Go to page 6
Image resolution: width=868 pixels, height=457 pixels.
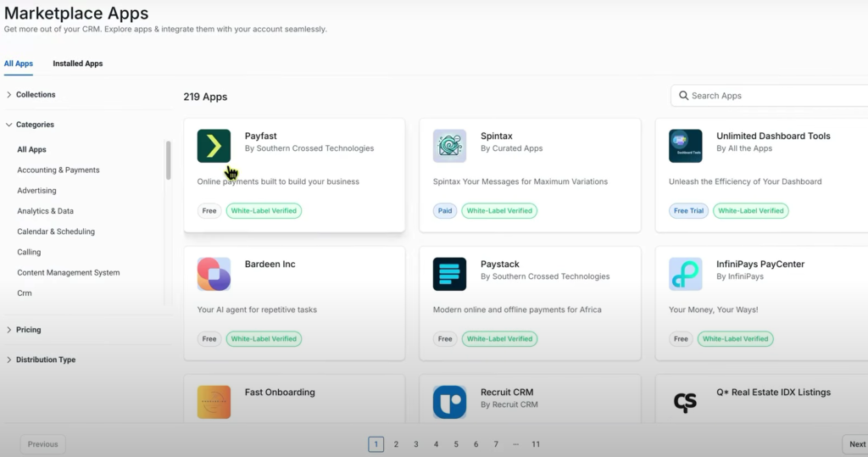pos(476,444)
